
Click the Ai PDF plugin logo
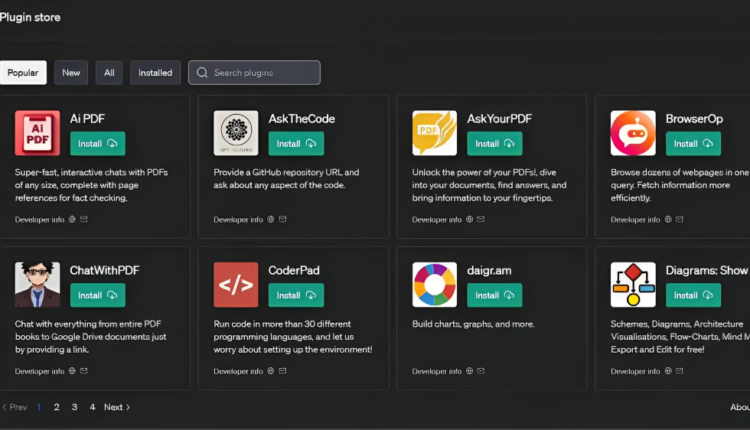pos(37,133)
